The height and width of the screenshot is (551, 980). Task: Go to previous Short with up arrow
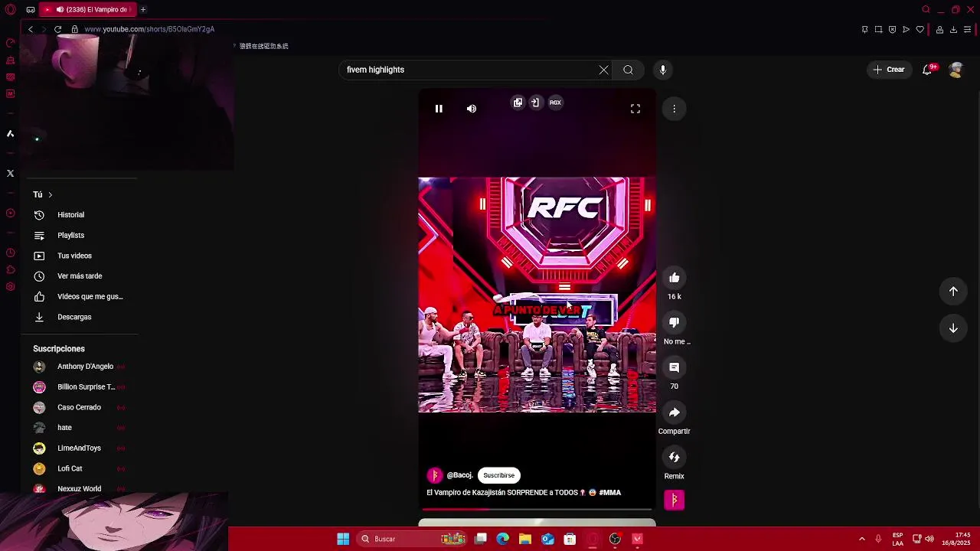[x=953, y=291]
